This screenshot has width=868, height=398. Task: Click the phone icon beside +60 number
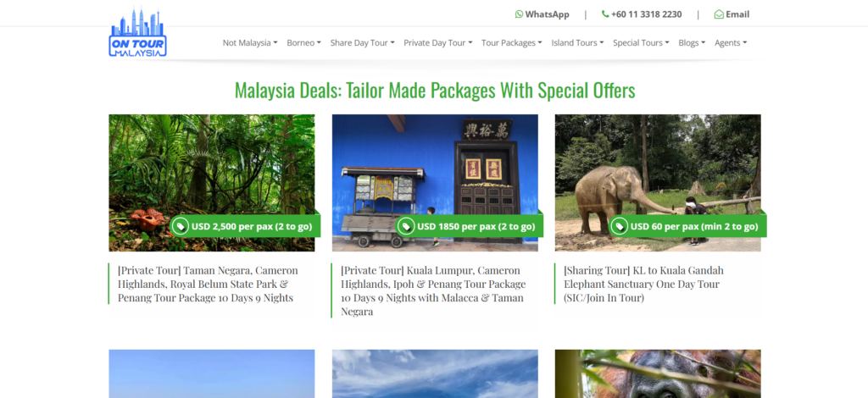(x=605, y=14)
